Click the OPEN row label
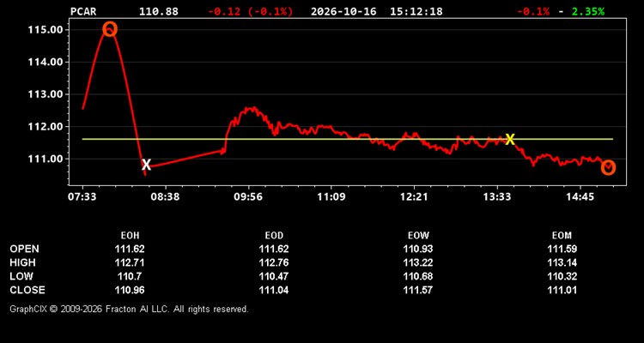644x343 pixels. [25, 249]
